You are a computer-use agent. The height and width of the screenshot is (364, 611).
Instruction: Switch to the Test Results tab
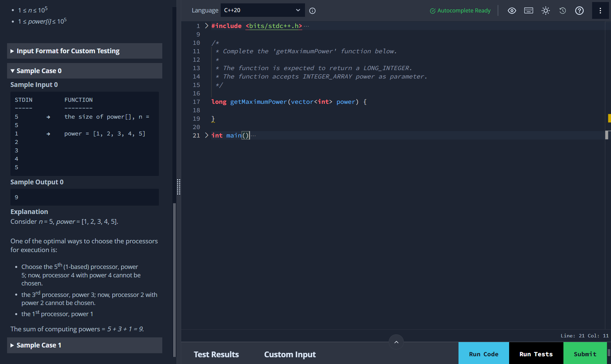click(216, 354)
